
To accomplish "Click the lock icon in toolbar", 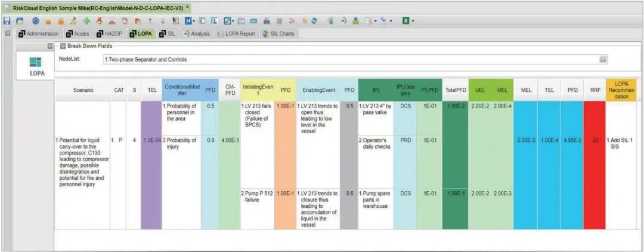I will [x=60, y=21].
